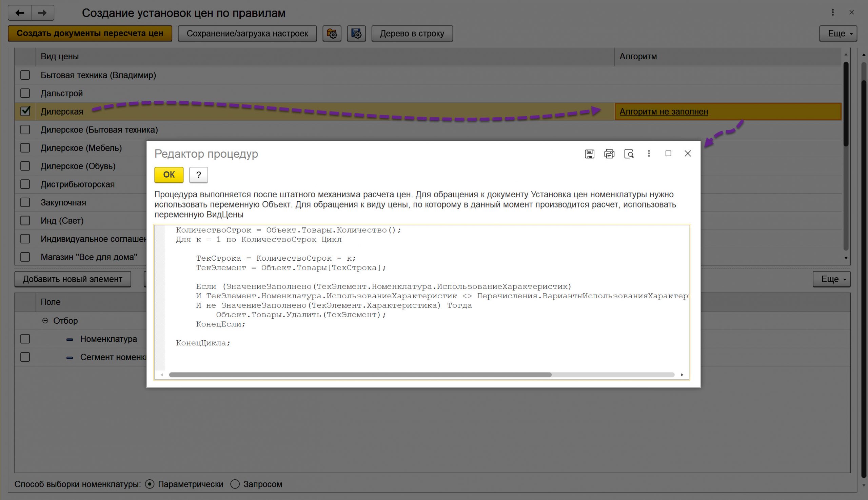This screenshot has height=500, width=868.
Task: Click the Алгоритм column header
Action: (x=728, y=57)
